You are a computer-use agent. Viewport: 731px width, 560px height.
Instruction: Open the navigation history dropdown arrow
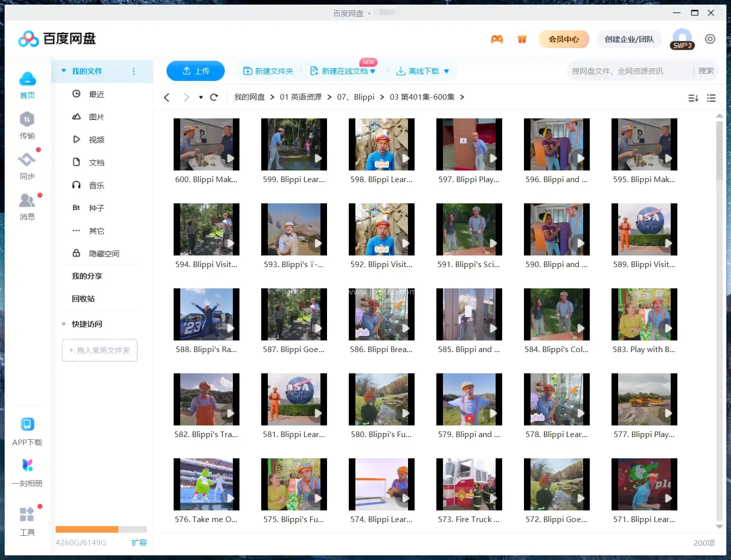pyautogui.click(x=201, y=97)
